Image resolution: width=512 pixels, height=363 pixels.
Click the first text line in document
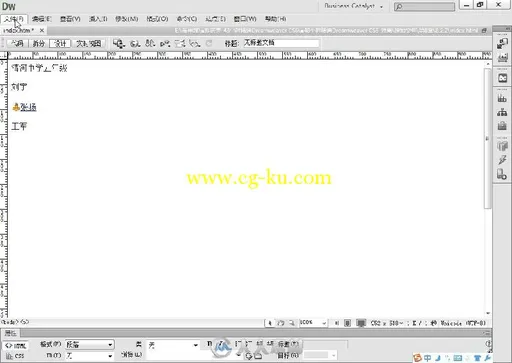tap(39, 68)
